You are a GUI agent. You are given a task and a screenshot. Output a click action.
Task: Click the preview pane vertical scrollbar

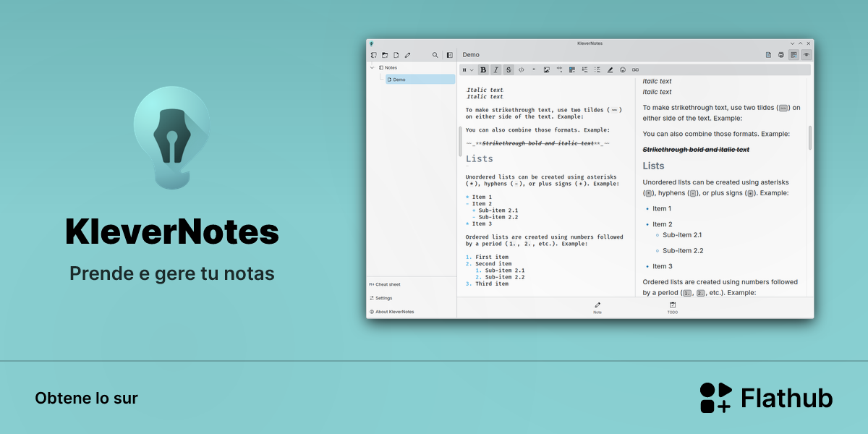click(x=810, y=137)
